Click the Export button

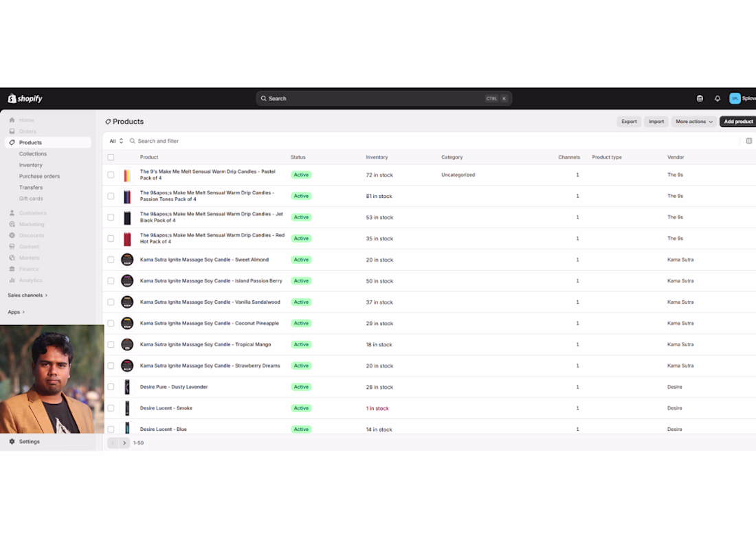click(629, 122)
